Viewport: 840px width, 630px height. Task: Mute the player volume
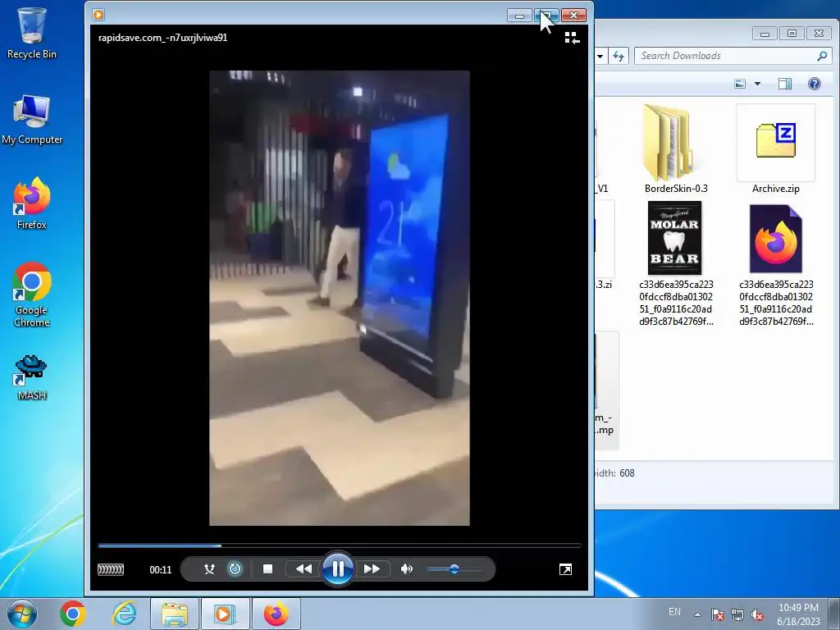tap(407, 569)
